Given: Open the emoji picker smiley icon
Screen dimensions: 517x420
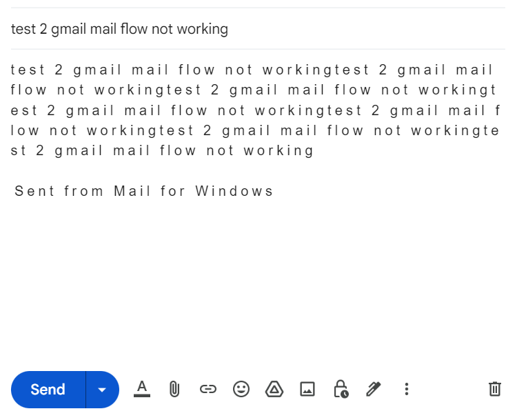Looking at the screenshot, I should [241, 389].
